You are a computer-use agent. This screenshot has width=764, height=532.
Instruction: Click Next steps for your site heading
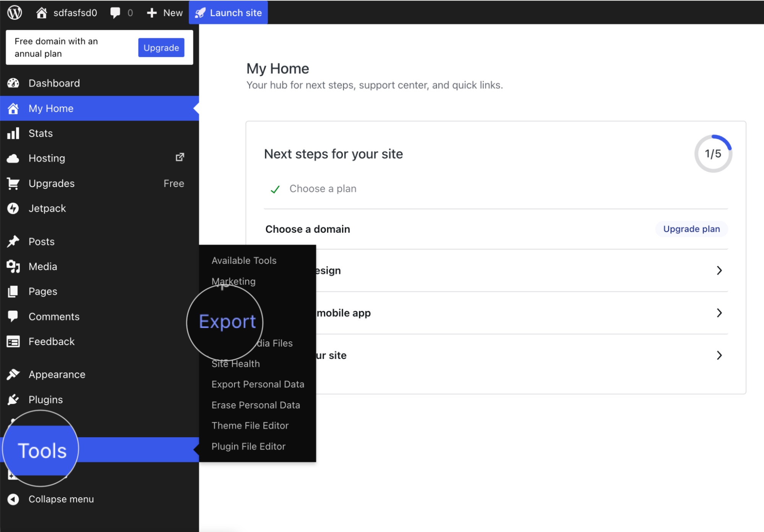[x=333, y=154]
